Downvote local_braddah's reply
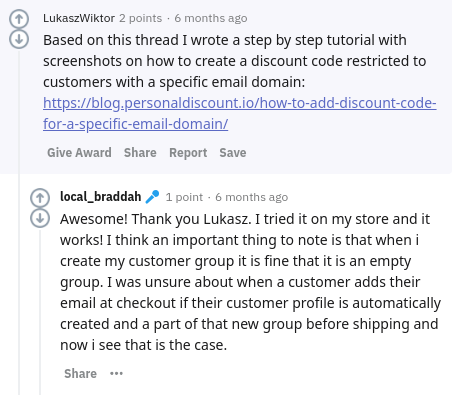 point(40,218)
